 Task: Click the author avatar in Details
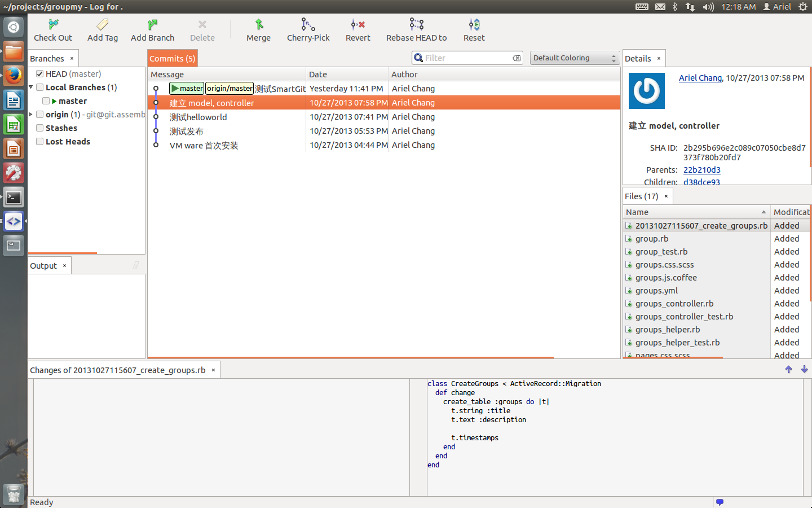coord(647,91)
